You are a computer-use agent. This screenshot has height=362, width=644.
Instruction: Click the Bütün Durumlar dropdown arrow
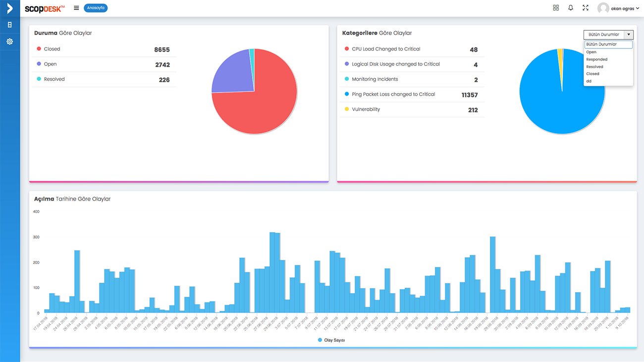point(629,35)
